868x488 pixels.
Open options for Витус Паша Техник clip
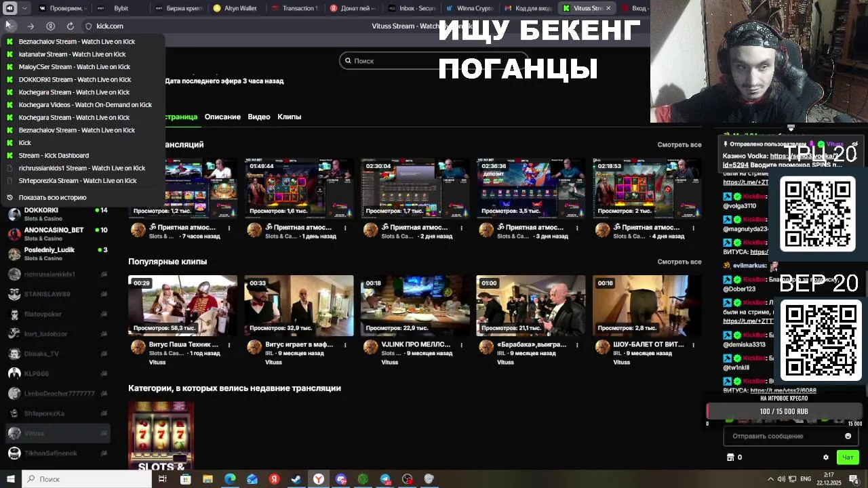[x=229, y=345]
